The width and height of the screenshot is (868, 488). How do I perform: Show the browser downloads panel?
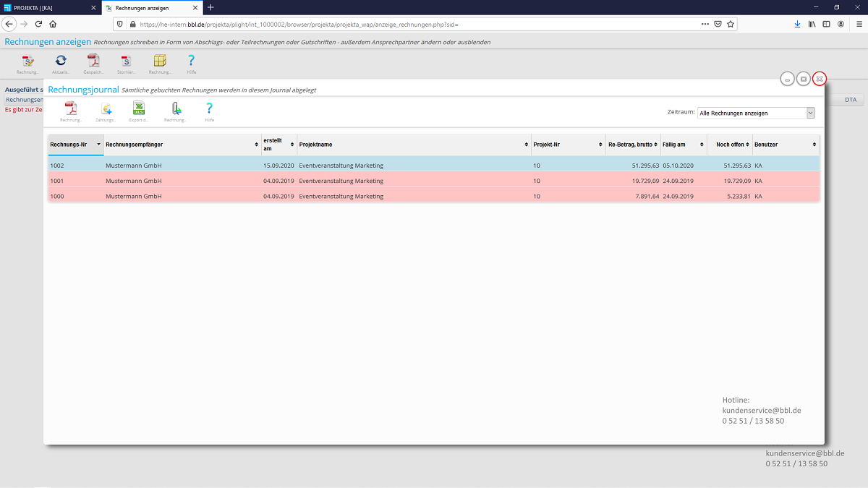coord(797,24)
